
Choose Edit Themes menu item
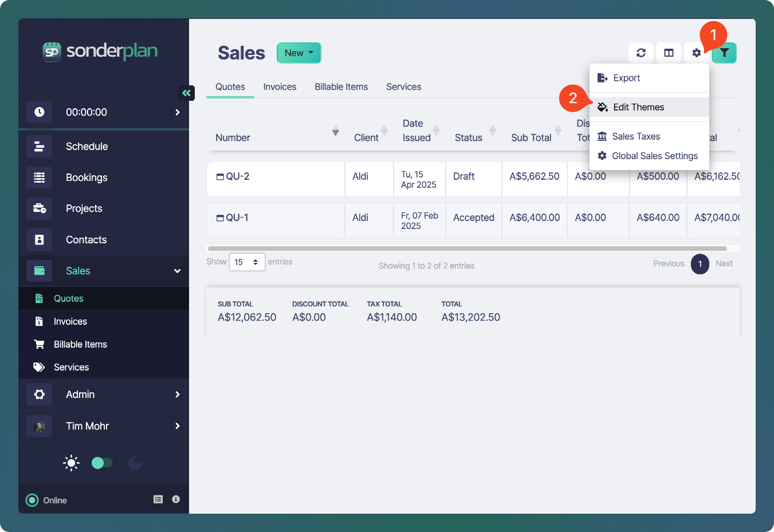[x=649, y=107]
